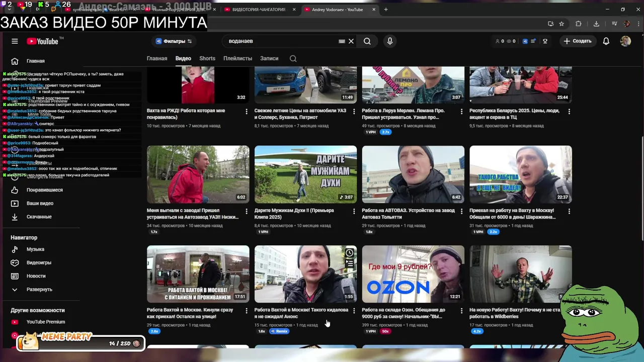Image resolution: width=644 pixels, height=362 pixels.
Task: Open options for 'Приехал на работу на Вахту' video
Action: pyautogui.click(x=569, y=212)
